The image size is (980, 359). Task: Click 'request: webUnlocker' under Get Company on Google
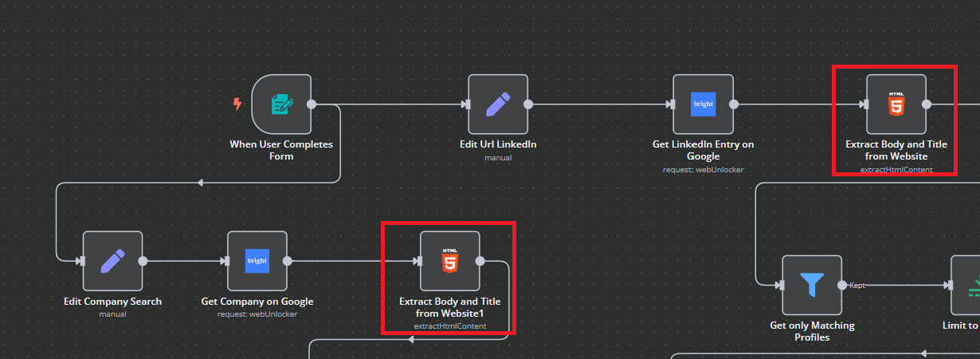(x=257, y=314)
